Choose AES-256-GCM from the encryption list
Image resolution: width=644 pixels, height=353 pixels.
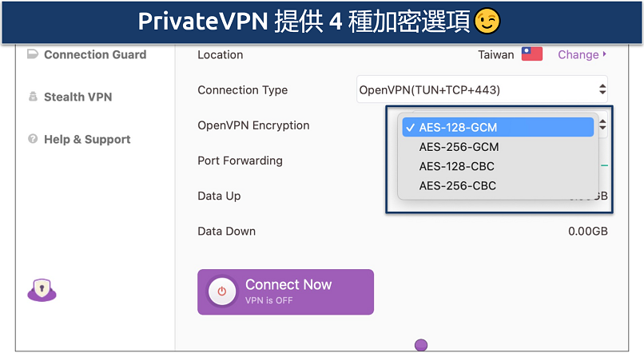[458, 147]
